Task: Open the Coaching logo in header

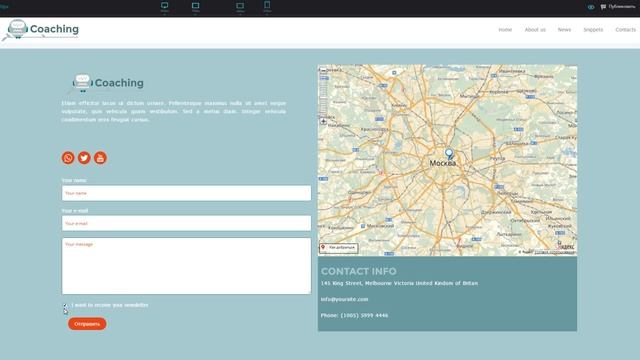Action: (41, 29)
